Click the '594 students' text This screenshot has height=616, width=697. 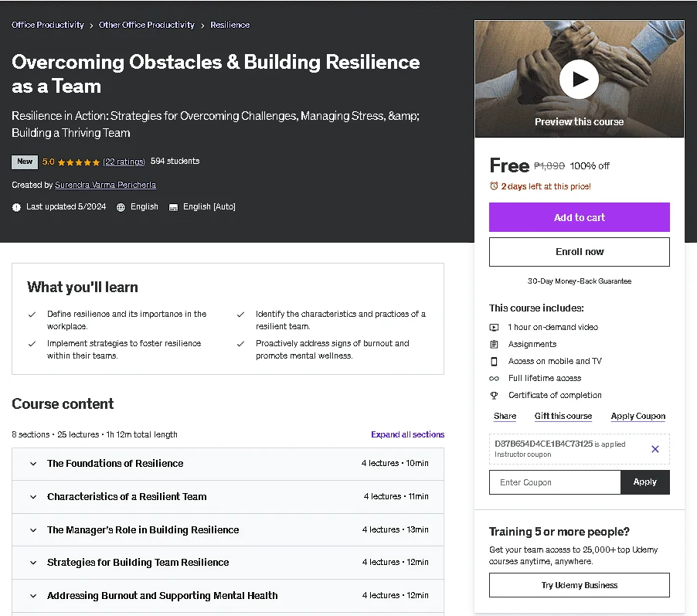[175, 161]
